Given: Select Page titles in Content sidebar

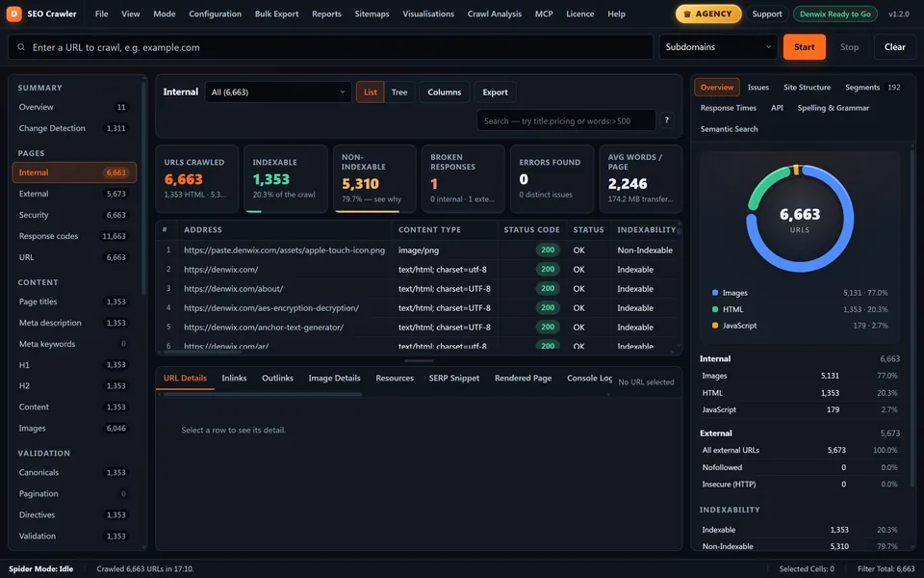Looking at the screenshot, I should 74,302.
